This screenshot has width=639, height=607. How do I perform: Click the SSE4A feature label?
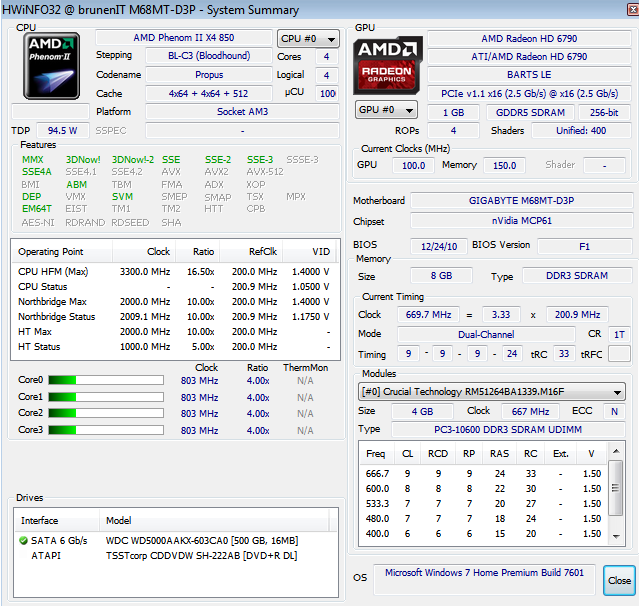pyautogui.click(x=37, y=172)
